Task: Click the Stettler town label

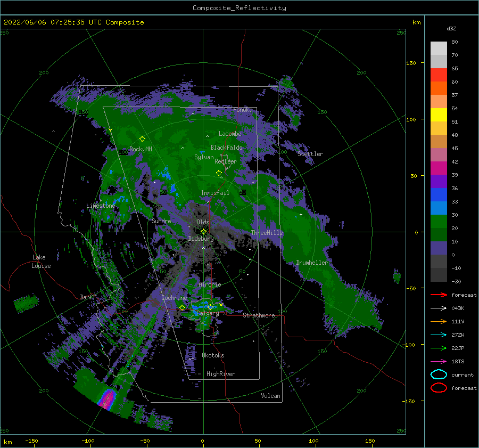Action: coord(310,154)
